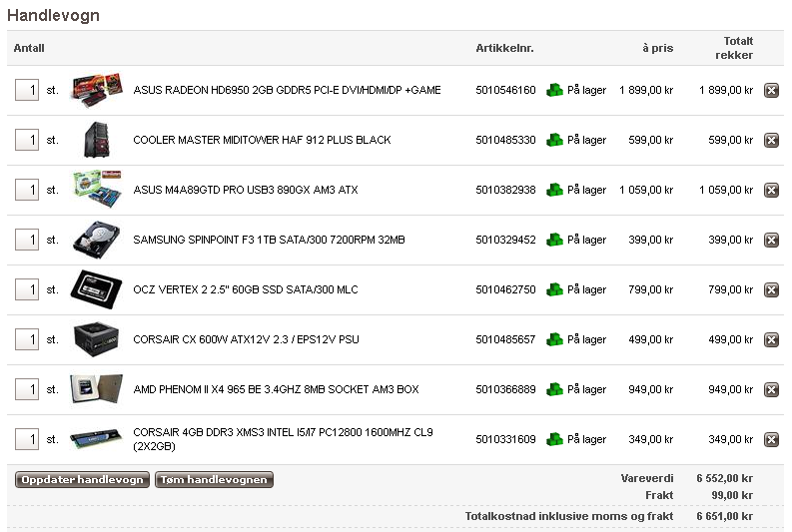The height and width of the screenshot is (532, 792).
Task: Click the Totalt rekker column header
Action: [x=734, y=48]
